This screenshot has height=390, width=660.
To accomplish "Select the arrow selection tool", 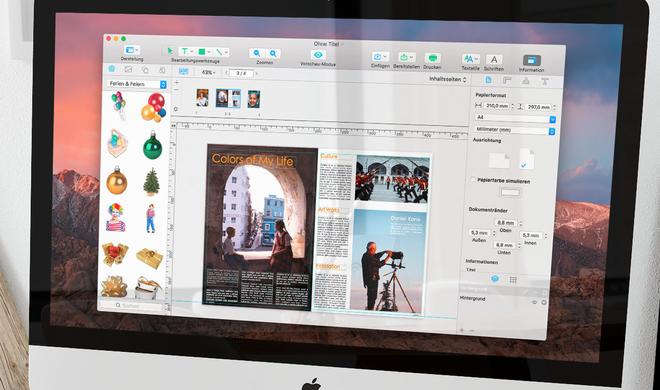I will point(170,51).
